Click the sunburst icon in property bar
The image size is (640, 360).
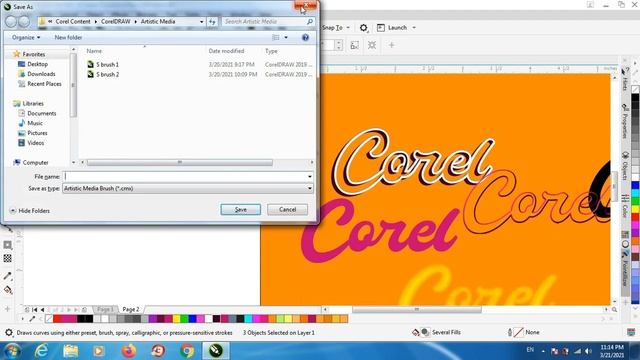[x=371, y=45]
